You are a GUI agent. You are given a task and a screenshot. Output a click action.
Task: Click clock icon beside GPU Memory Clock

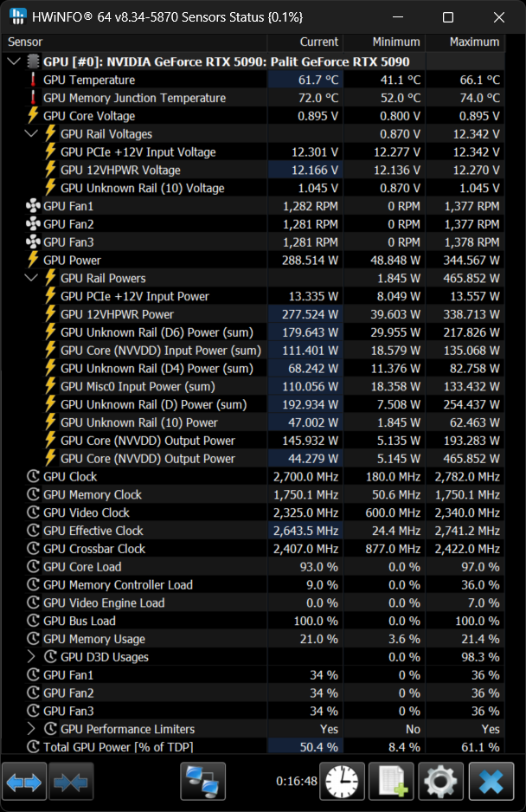coord(33,494)
